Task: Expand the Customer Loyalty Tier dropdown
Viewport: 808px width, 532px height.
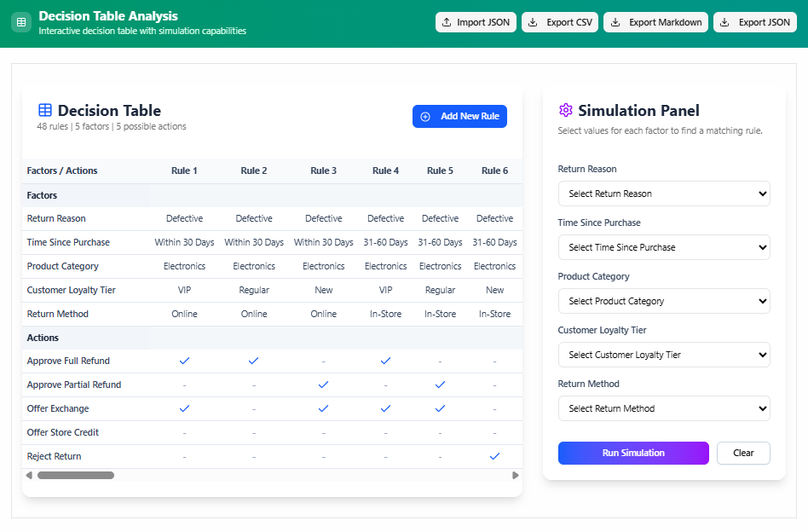Action: (663, 355)
